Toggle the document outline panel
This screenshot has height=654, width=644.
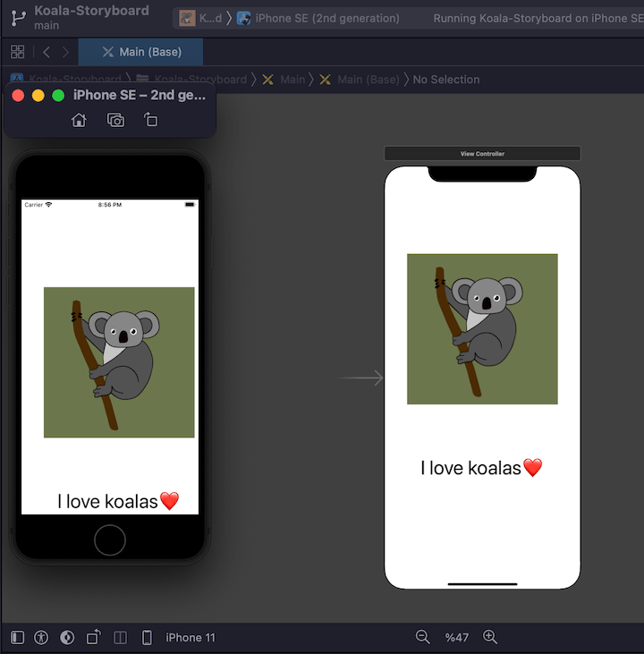[x=17, y=637]
